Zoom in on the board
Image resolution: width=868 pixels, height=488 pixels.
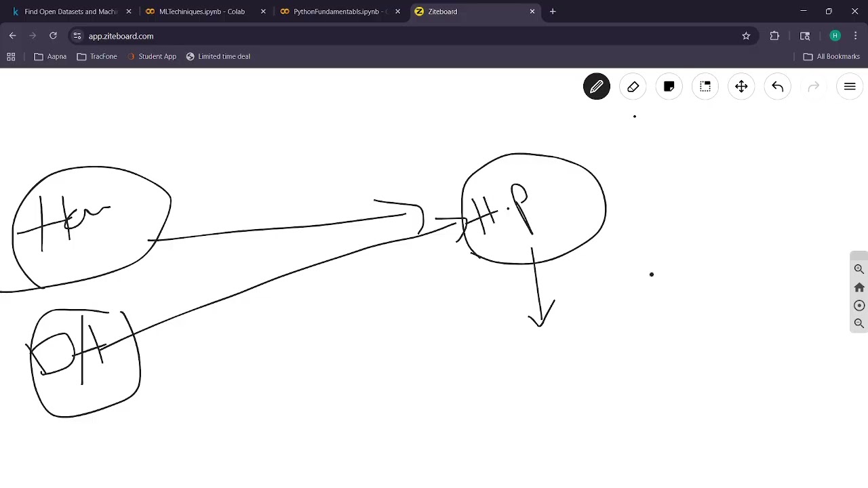(x=859, y=269)
